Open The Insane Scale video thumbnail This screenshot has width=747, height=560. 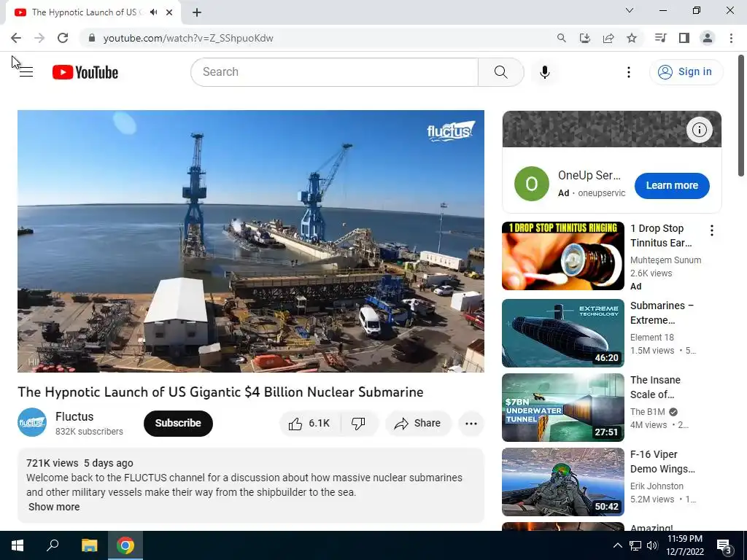click(562, 408)
